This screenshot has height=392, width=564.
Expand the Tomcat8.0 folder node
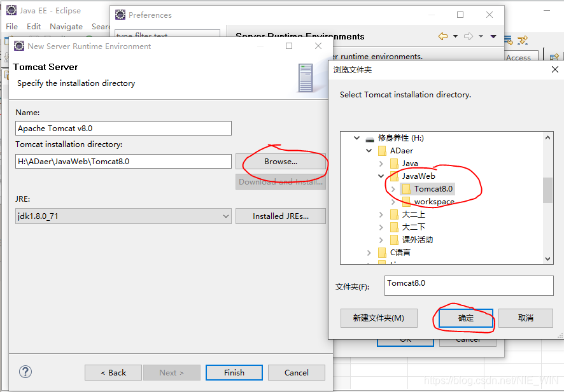393,189
